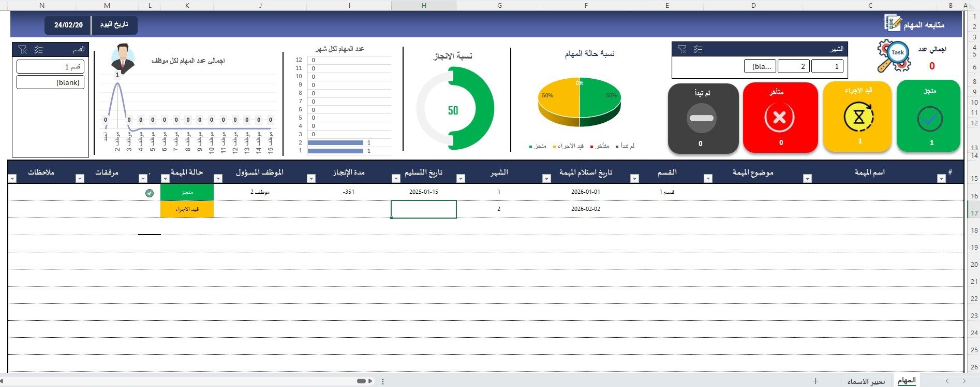Click the hourglass icon on قيد الاجراء card

click(x=858, y=117)
